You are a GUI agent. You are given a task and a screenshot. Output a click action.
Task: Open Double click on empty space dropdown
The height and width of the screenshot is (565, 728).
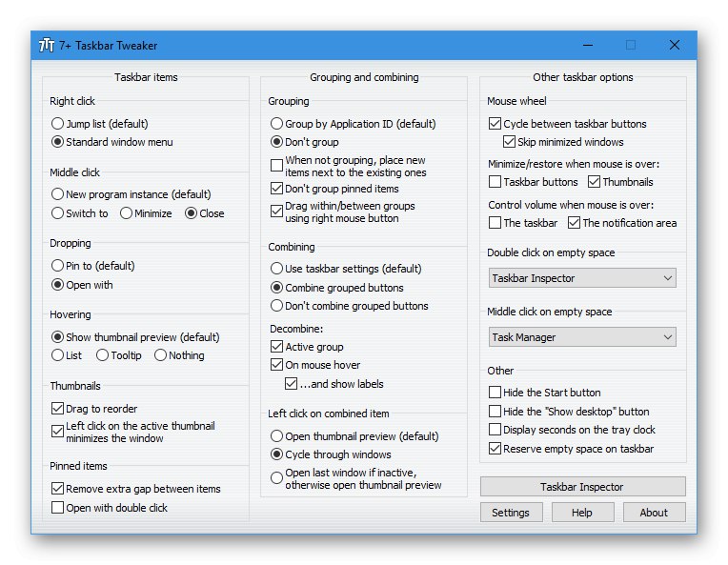pos(582,278)
